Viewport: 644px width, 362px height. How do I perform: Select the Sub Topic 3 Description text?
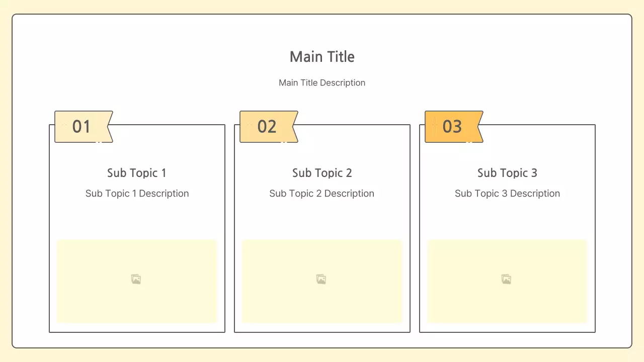point(507,194)
